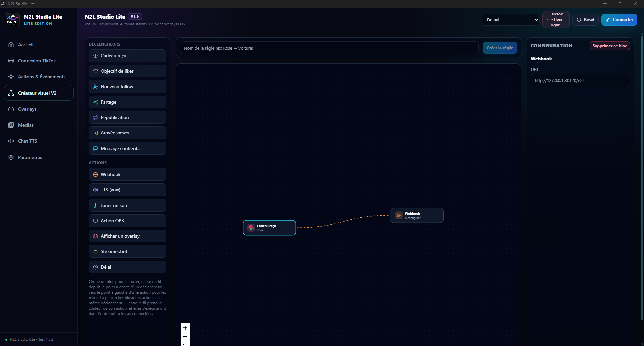Add the Jouer un son action block
This screenshot has width=644, height=346.
point(127,205)
